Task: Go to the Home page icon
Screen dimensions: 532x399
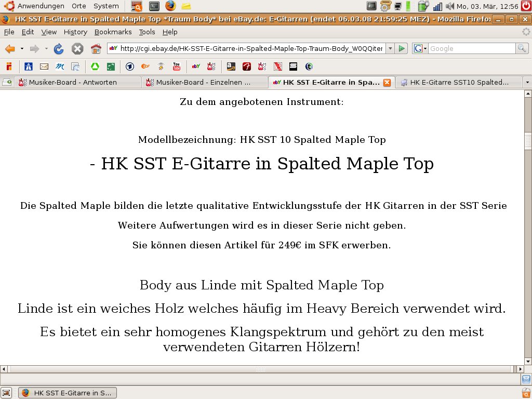Action: pos(96,49)
